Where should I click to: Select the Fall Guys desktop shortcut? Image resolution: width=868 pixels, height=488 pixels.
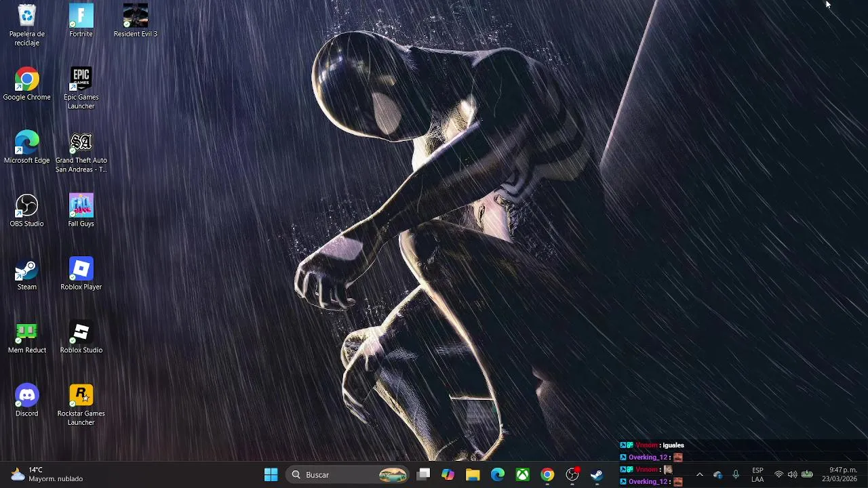click(81, 211)
